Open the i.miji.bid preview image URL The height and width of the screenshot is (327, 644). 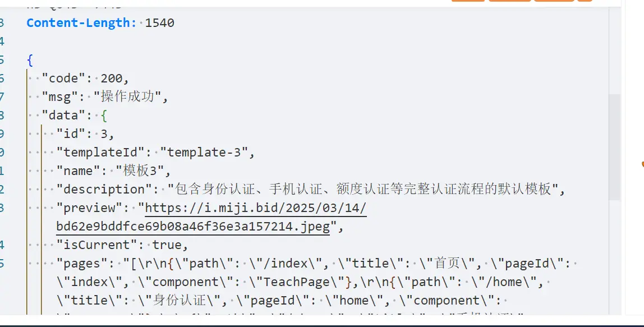[x=256, y=208]
